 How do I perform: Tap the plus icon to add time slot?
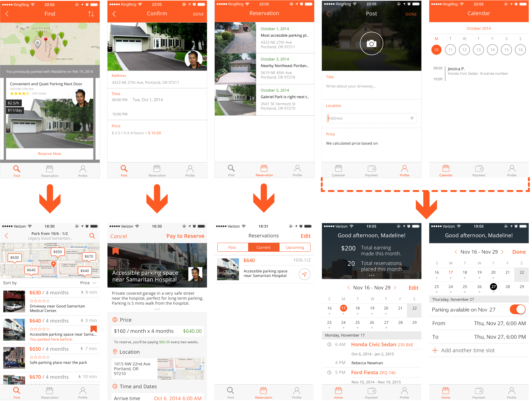[435, 350]
